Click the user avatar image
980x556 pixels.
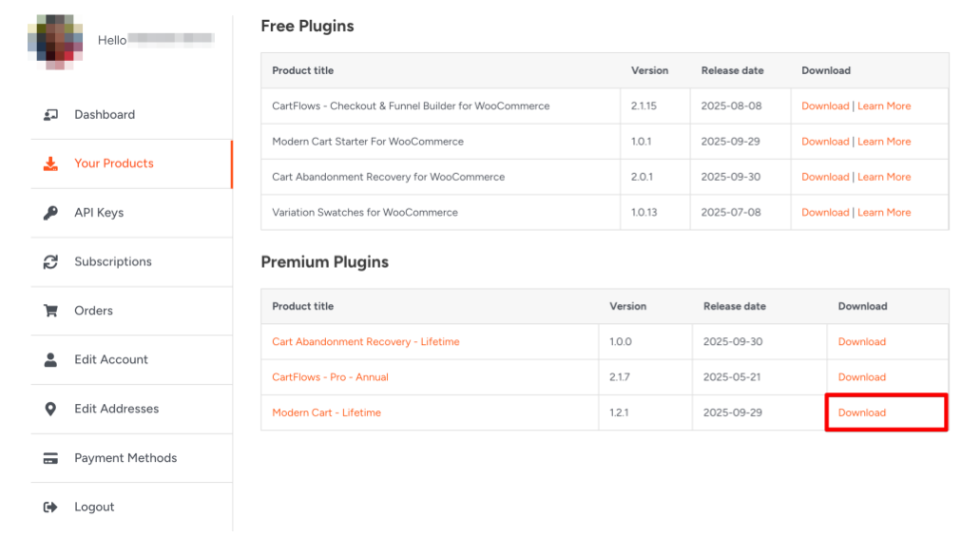click(60, 41)
